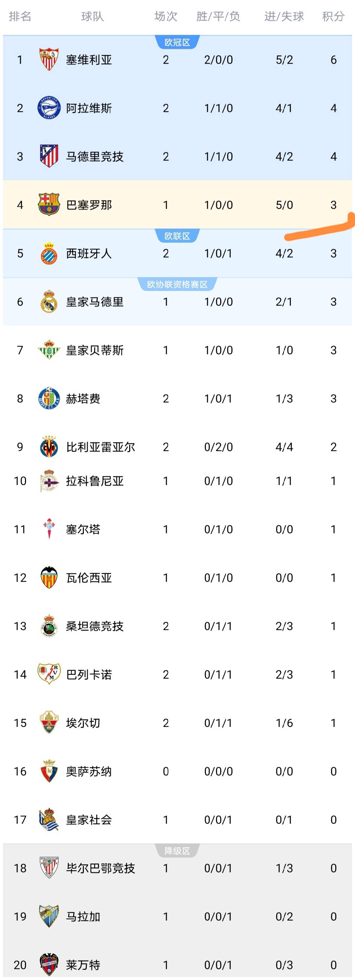Open the Valencia bat crest

tap(49, 577)
